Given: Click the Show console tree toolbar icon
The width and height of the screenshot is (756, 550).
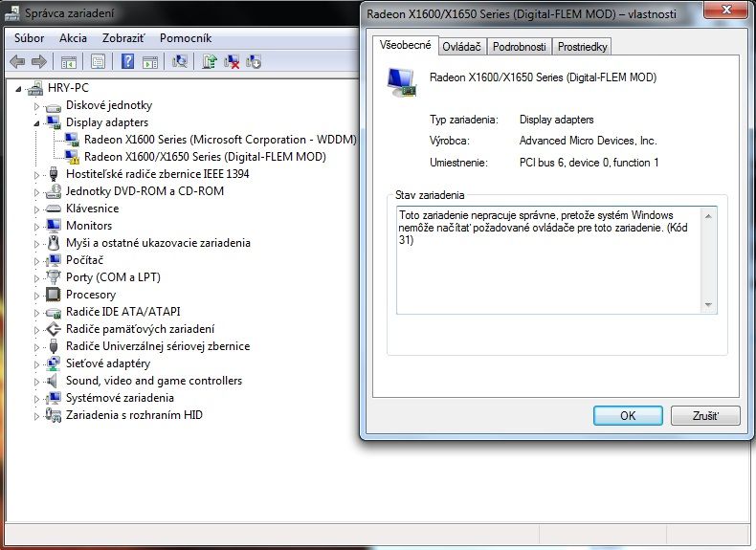Looking at the screenshot, I should (x=69, y=62).
